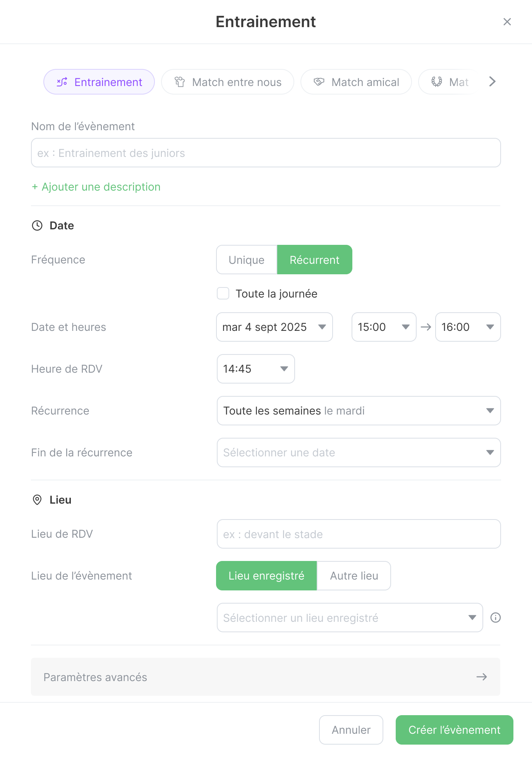Select the Match amical event type tab

[x=356, y=82]
